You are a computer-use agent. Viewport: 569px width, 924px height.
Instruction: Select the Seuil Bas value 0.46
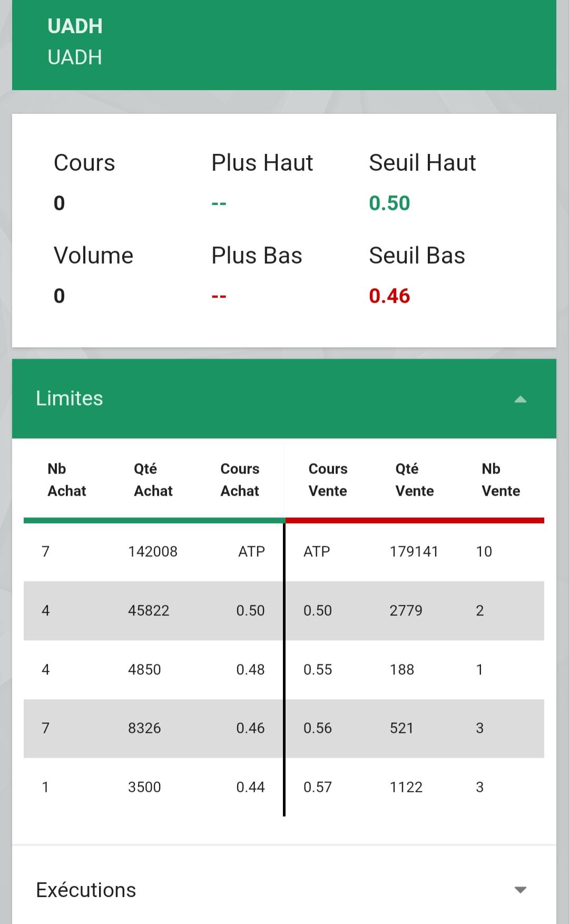point(389,296)
